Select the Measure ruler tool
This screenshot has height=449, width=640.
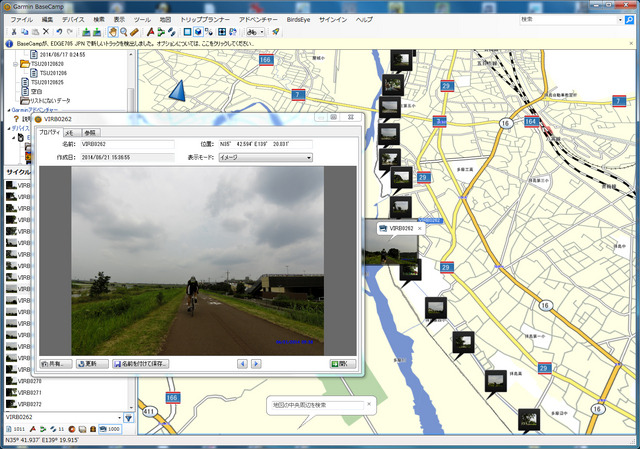134,32
